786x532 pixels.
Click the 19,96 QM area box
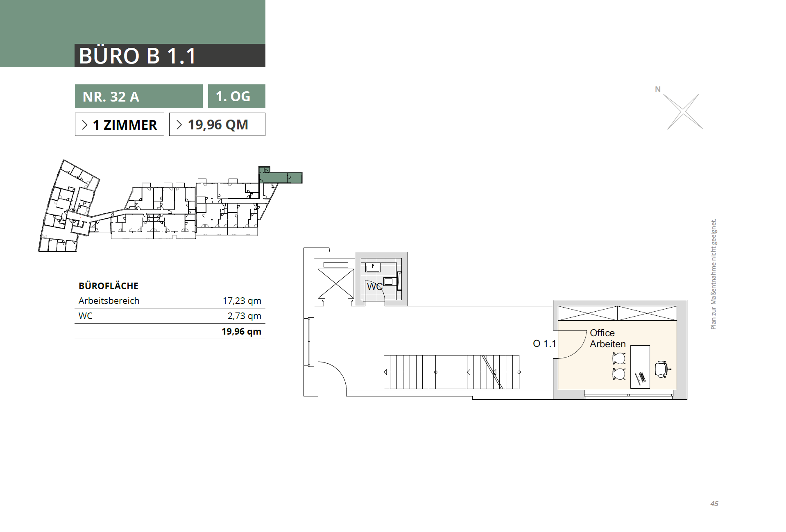point(217,125)
